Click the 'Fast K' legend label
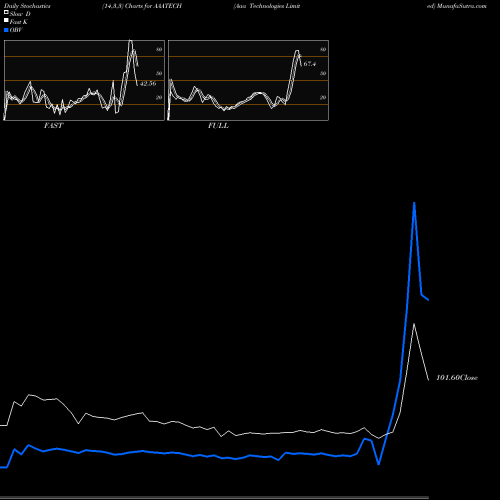Screen dimensions: 500x500 [19, 22]
